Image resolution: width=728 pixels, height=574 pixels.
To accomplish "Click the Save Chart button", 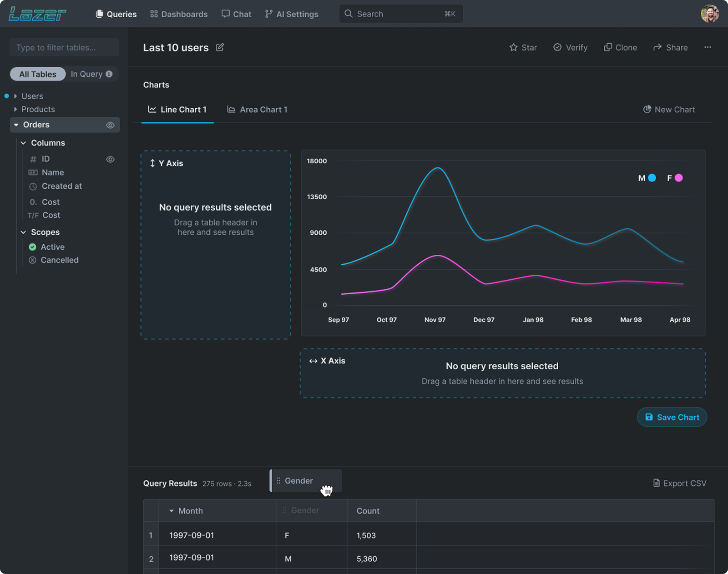I will [x=672, y=417].
